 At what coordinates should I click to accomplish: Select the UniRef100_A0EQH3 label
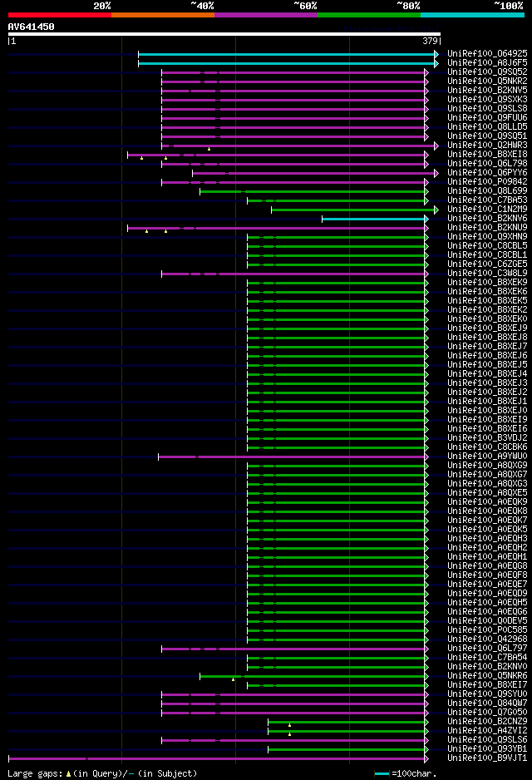487,538
